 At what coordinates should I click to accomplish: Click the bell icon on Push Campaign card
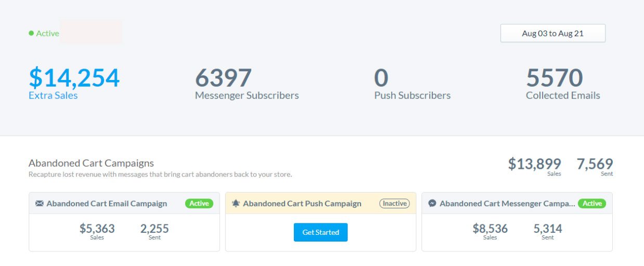coord(236,204)
